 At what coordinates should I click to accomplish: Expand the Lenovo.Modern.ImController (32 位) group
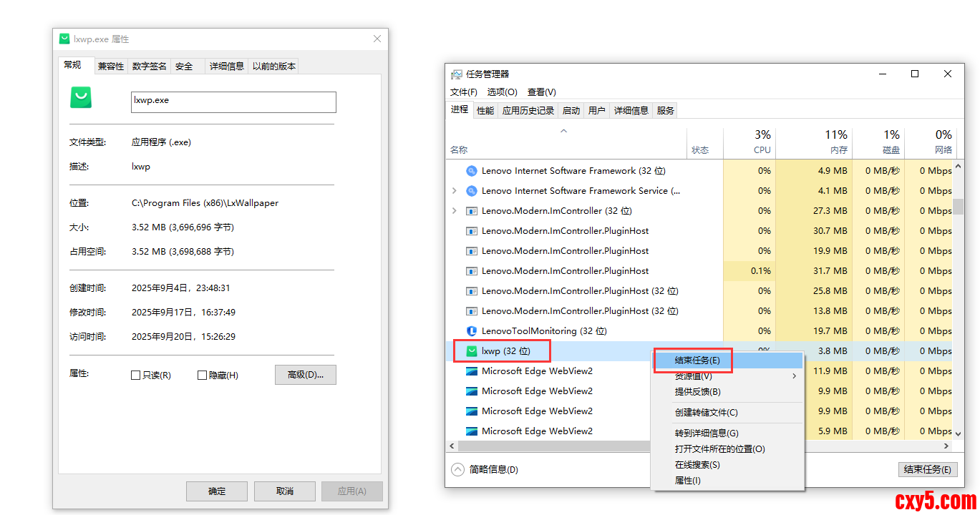click(x=455, y=211)
